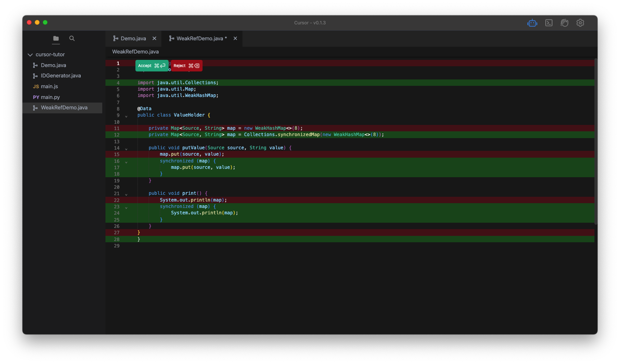Collapse the cursor-tutor folder

(30, 55)
